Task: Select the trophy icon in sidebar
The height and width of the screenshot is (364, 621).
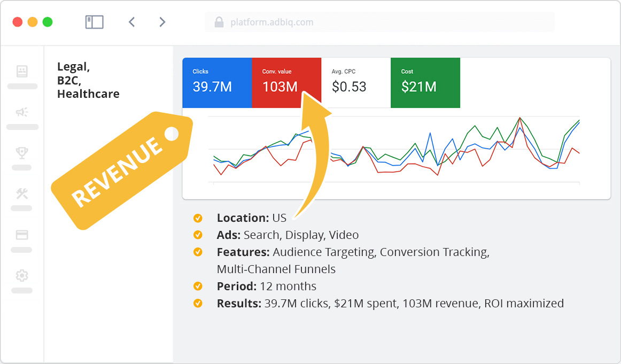Action: [x=22, y=153]
